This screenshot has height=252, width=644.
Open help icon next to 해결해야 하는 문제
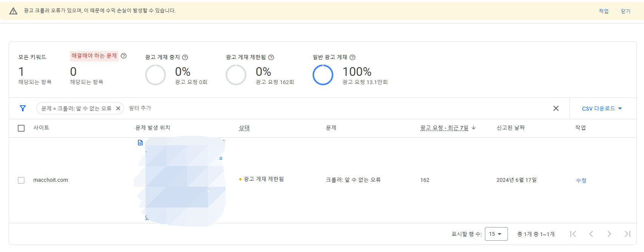point(124,56)
